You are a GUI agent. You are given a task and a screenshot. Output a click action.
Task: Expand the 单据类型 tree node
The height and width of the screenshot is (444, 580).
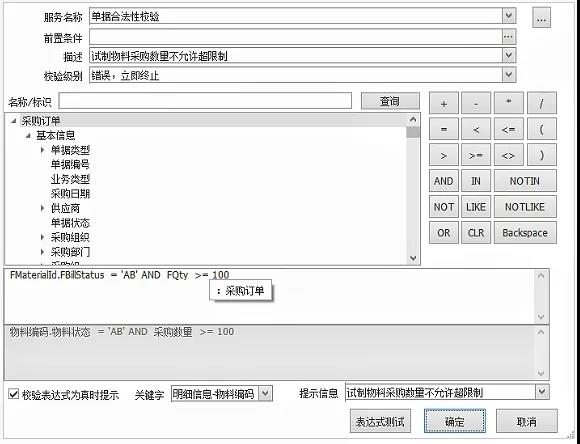(43, 150)
